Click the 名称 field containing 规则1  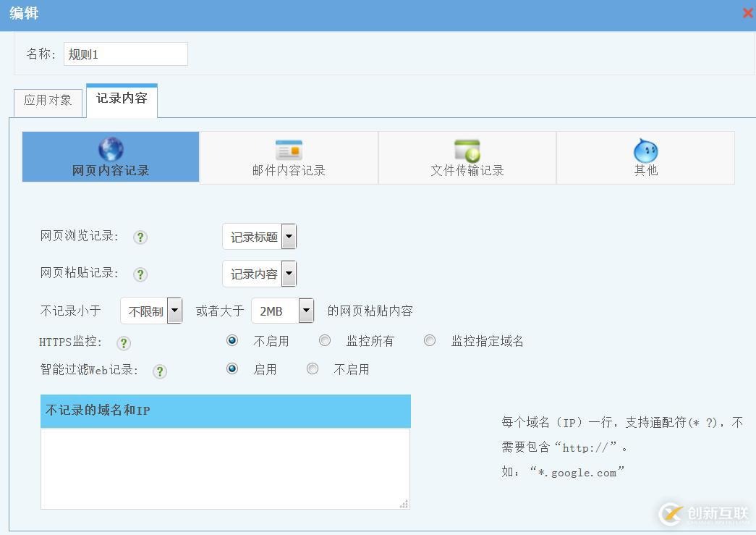(126, 54)
